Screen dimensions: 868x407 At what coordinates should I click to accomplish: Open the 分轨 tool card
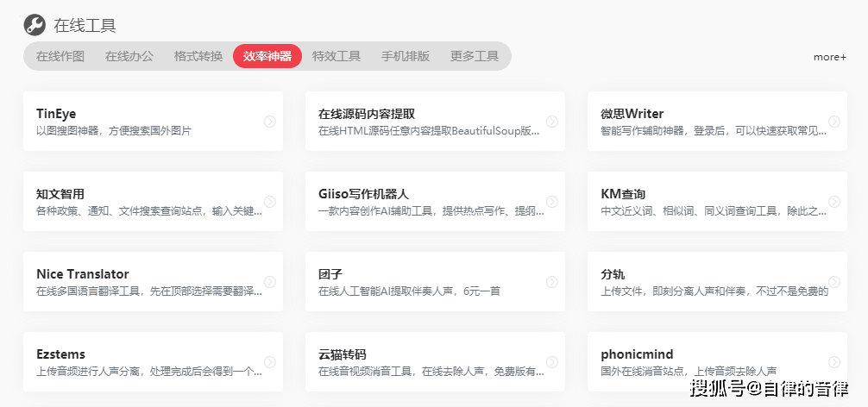[717, 281]
